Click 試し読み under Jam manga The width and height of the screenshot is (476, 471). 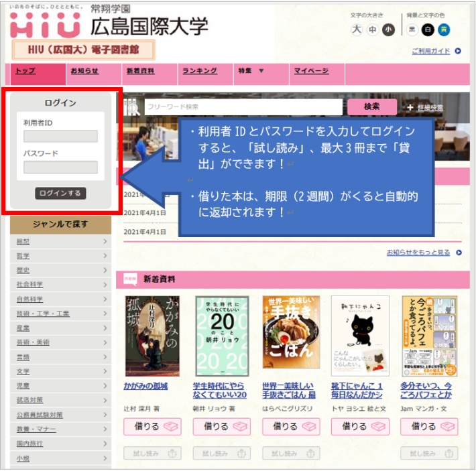pyautogui.click(x=429, y=454)
